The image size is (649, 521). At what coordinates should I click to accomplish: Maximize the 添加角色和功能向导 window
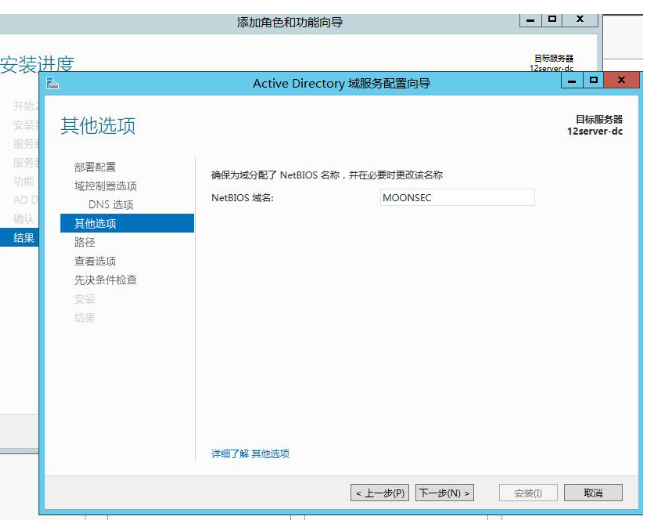pos(552,19)
